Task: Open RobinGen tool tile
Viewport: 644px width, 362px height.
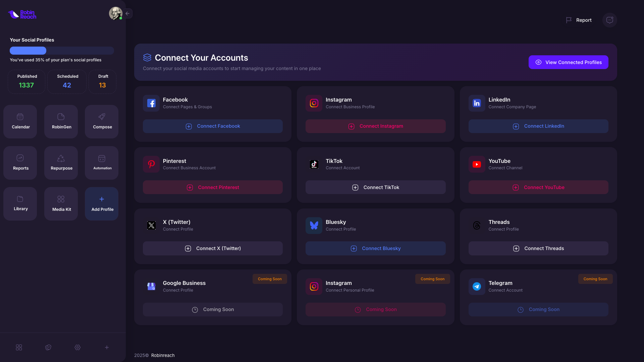Action: [x=61, y=121]
